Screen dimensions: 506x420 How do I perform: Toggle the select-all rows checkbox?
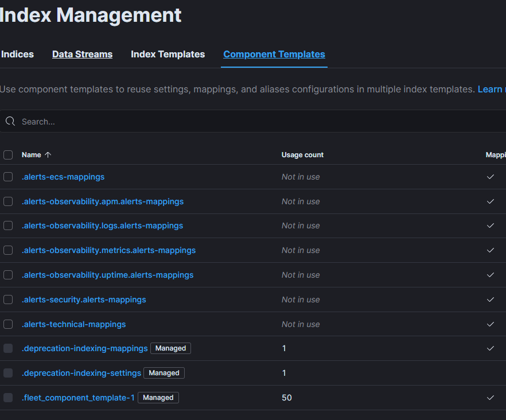[x=8, y=155]
